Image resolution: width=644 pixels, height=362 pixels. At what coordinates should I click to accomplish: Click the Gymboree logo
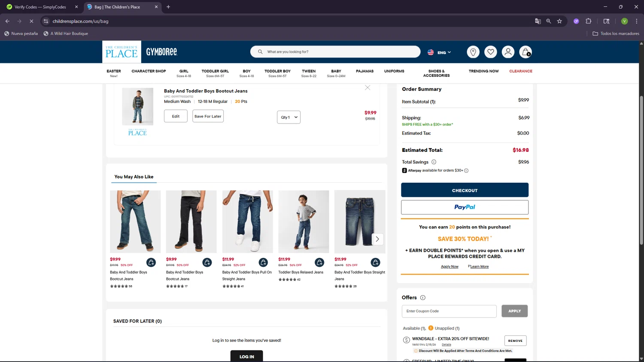[161, 52]
